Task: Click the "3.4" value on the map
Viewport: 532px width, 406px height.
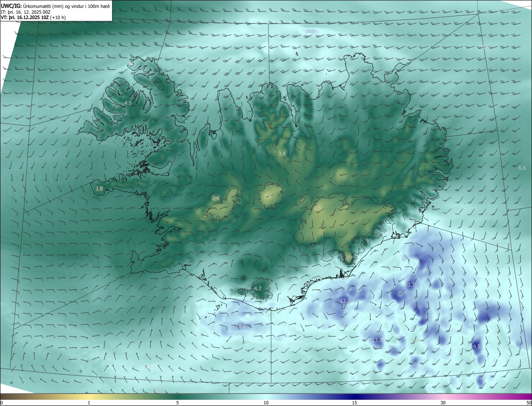Action: pos(282,154)
